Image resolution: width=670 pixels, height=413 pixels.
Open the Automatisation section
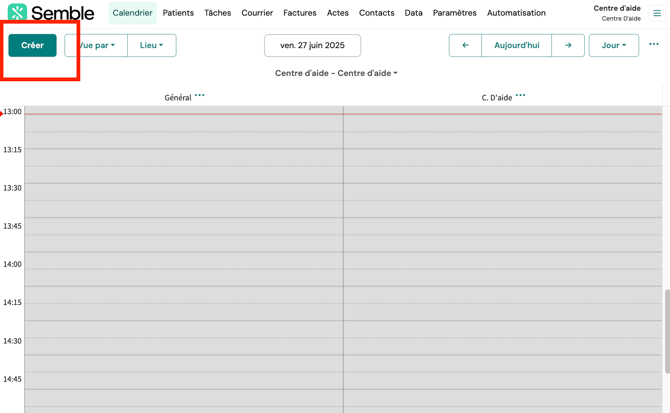click(516, 13)
